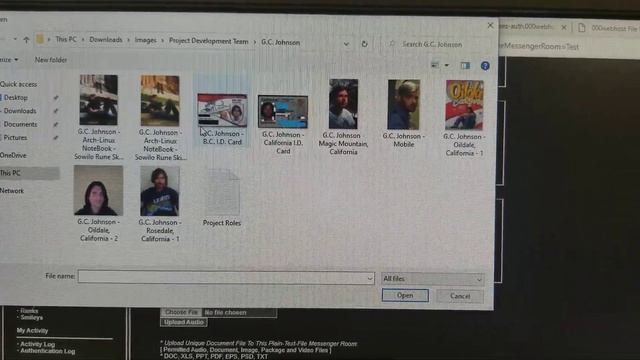Expand the address bar history dropdown
This screenshot has height=360, width=640.
[346, 44]
